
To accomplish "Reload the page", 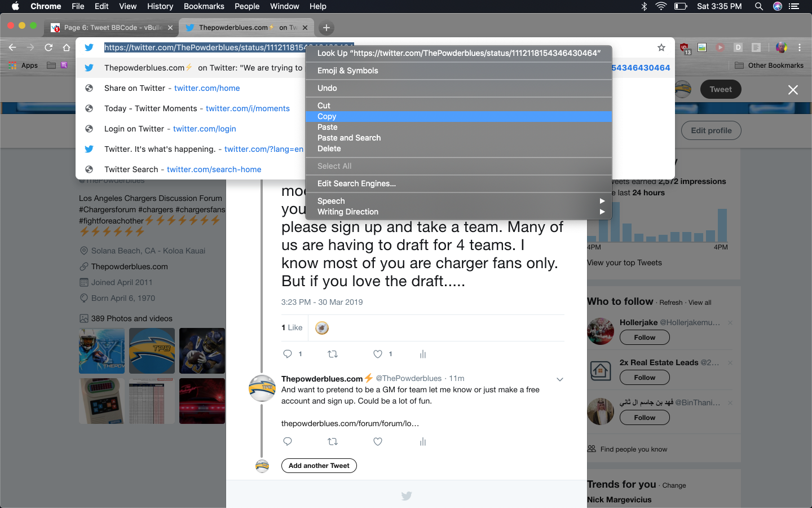I will [x=48, y=47].
